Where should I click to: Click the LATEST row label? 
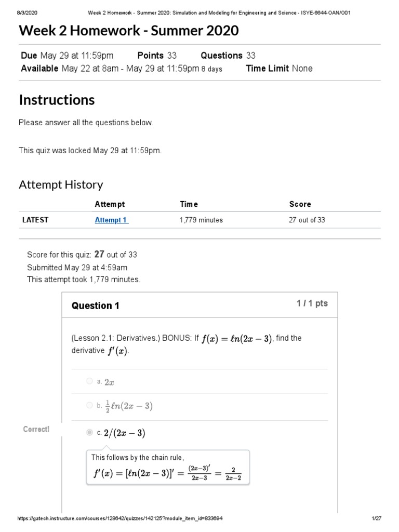(35, 220)
